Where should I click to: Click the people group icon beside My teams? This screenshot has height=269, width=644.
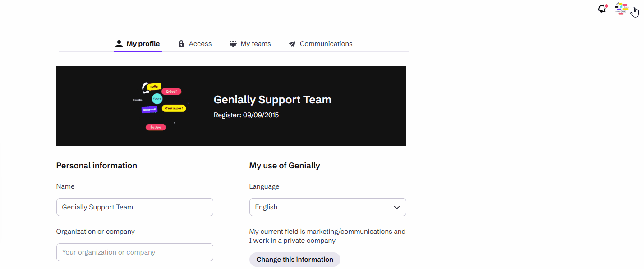[233, 44]
